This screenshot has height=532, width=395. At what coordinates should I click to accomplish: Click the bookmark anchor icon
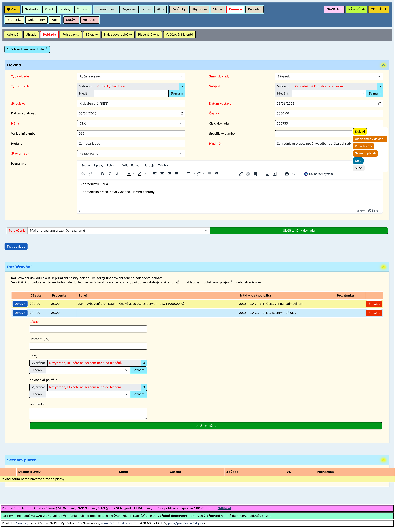255,174
